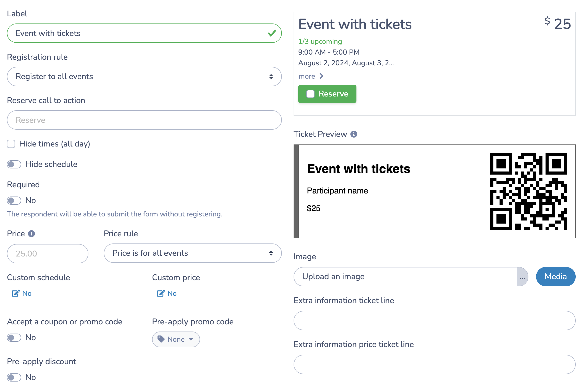The image size is (579, 392).
Task: Check the Hide times (all day) checkbox
Action: [11, 144]
